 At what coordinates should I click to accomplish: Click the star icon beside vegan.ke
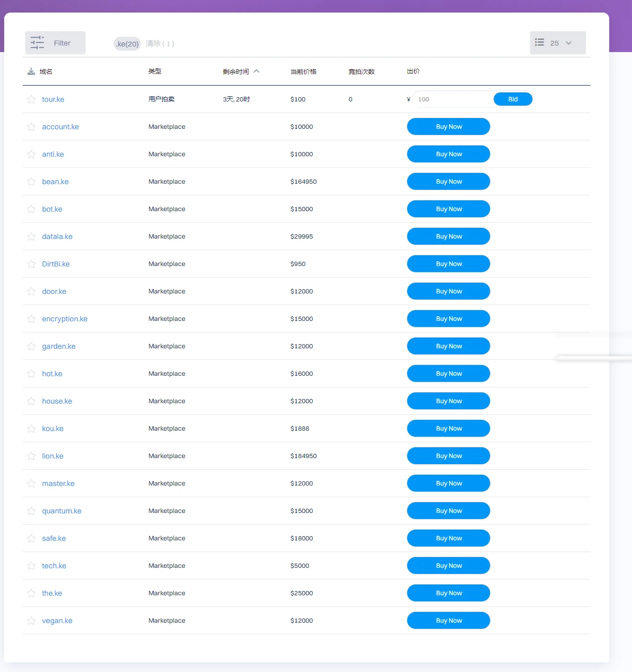click(x=31, y=620)
